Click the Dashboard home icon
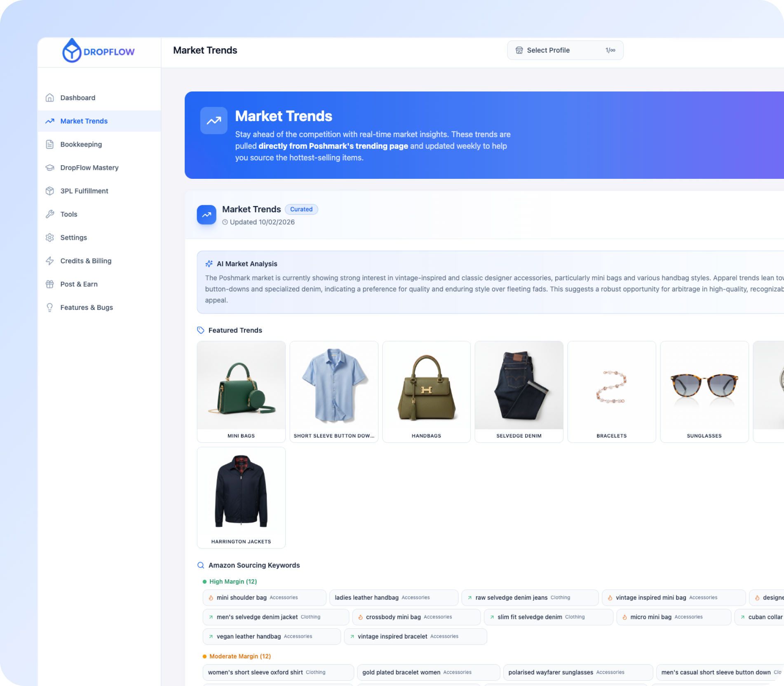This screenshot has height=686, width=784. point(50,98)
